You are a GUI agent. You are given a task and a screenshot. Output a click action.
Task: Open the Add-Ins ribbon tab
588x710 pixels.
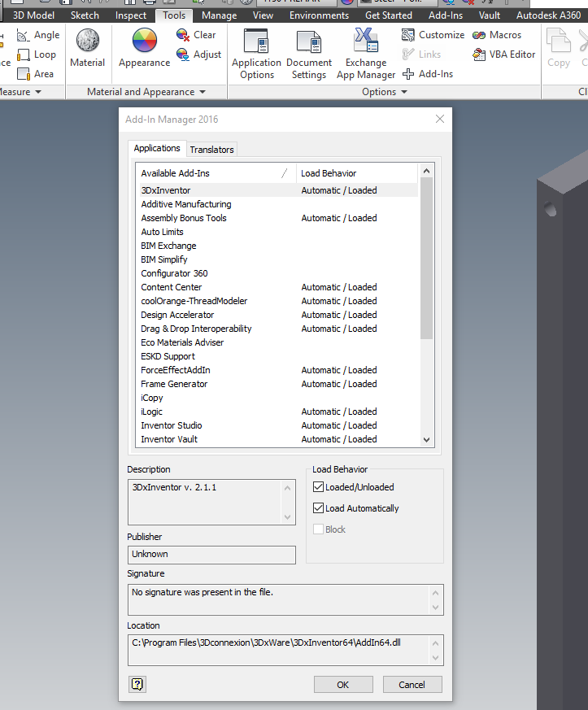(446, 15)
